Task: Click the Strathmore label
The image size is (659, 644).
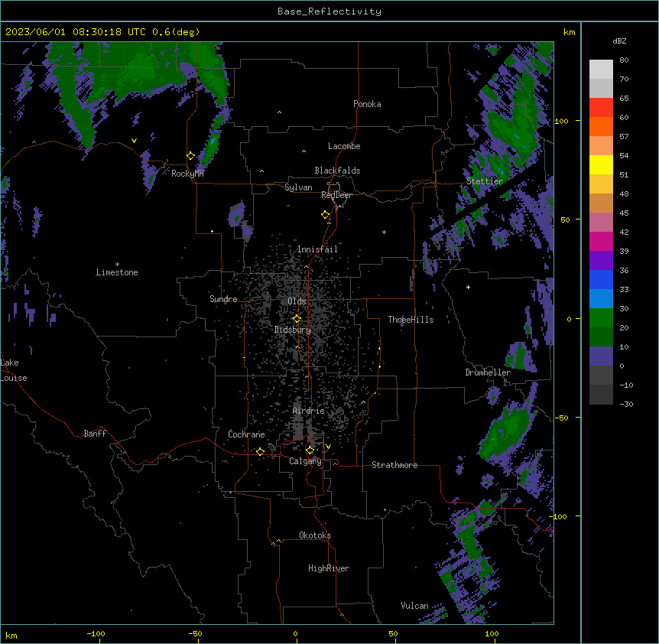Action: click(394, 465)
